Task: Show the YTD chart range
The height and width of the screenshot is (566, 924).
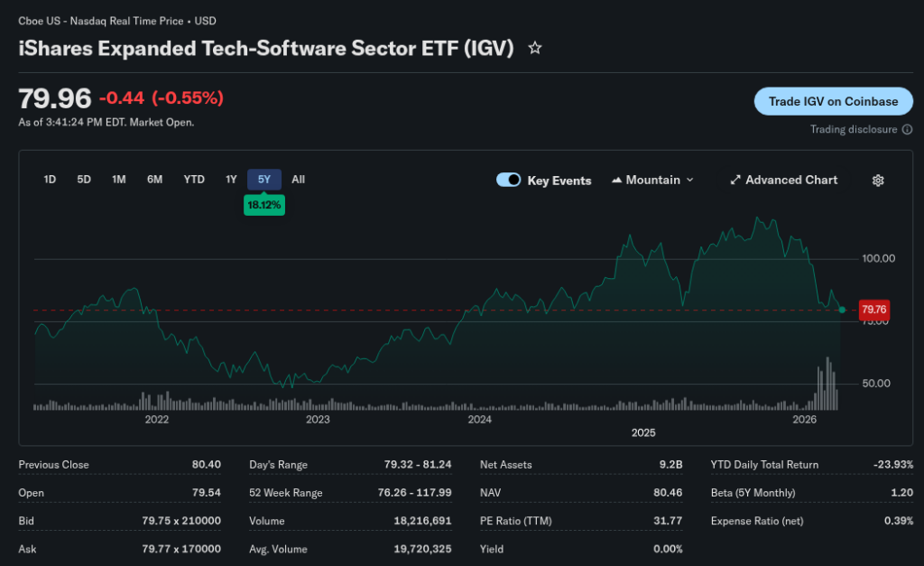Action: pos(194,180)
